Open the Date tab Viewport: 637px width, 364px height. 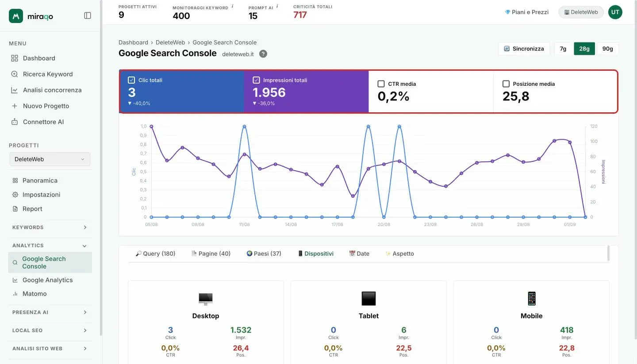tap(359, 253)
